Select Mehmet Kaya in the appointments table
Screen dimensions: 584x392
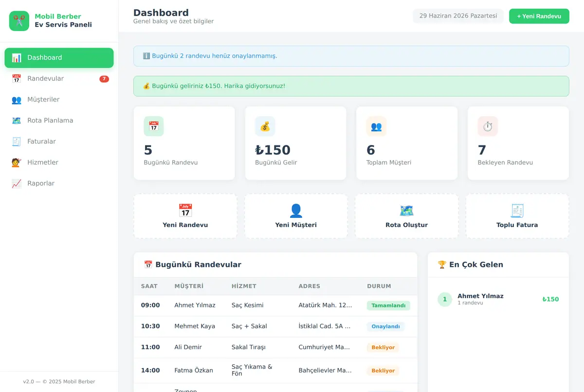[195, 326]
